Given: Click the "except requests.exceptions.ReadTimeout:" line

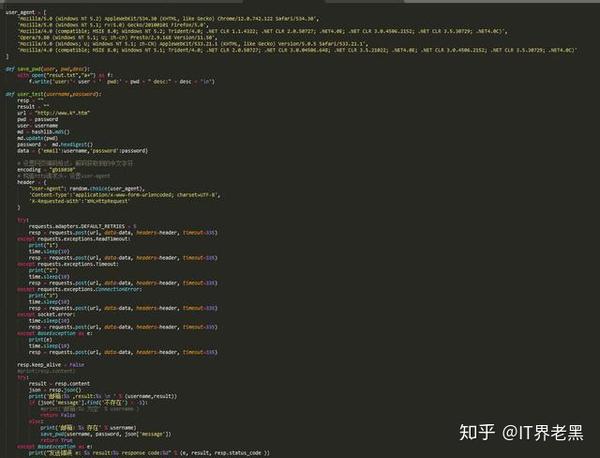Looking at the screenshot, I should tap(74, 239).
